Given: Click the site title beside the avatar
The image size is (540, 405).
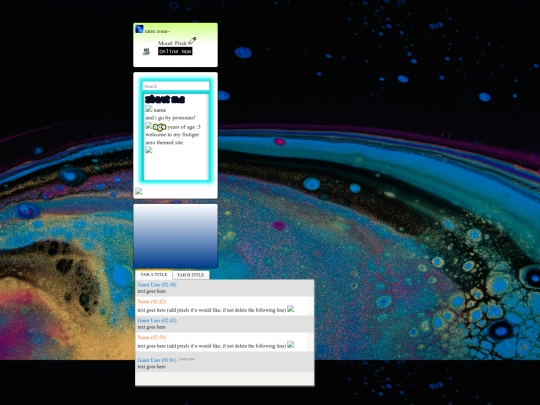Looking at the screenshot, I should click(157, 31).
